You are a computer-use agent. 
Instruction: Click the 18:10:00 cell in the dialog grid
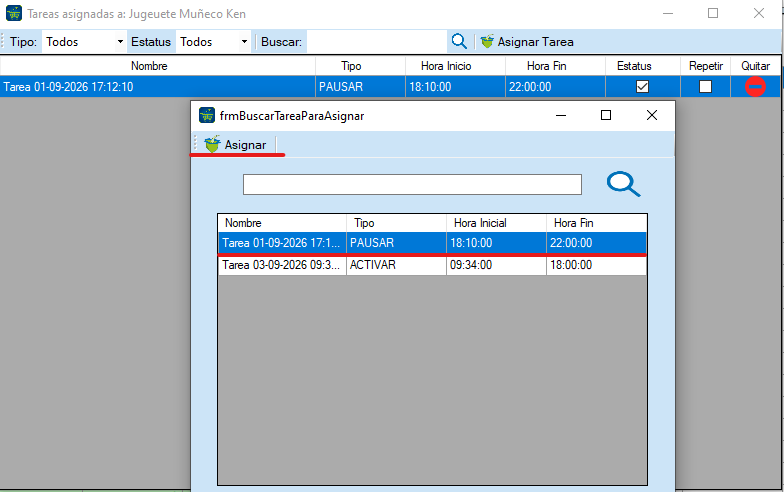496,243
